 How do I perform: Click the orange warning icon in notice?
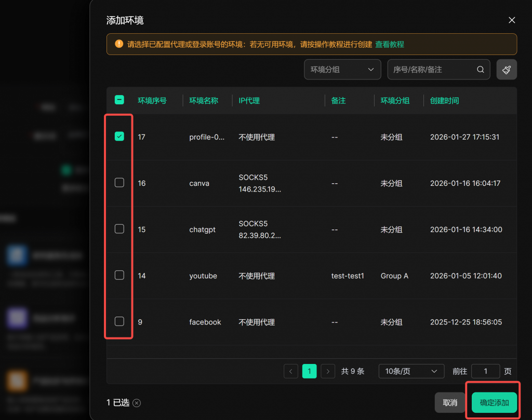tap(119, 44)
